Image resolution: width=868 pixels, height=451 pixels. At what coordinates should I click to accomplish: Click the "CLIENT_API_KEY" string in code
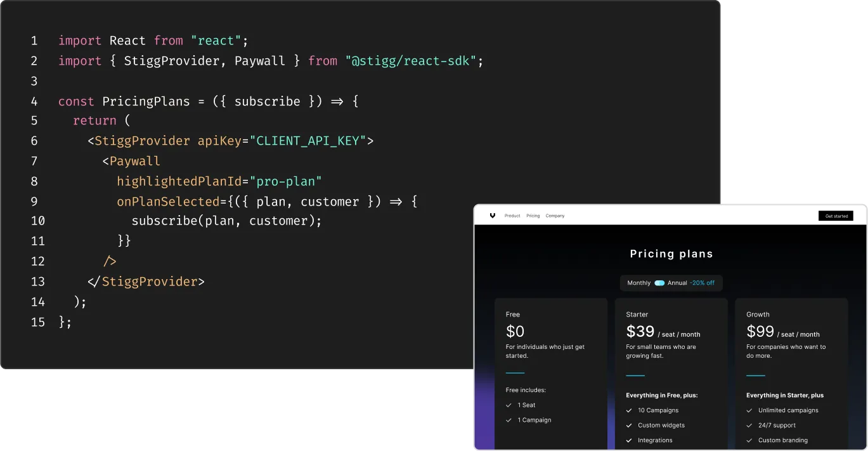[x=308, y=141]
